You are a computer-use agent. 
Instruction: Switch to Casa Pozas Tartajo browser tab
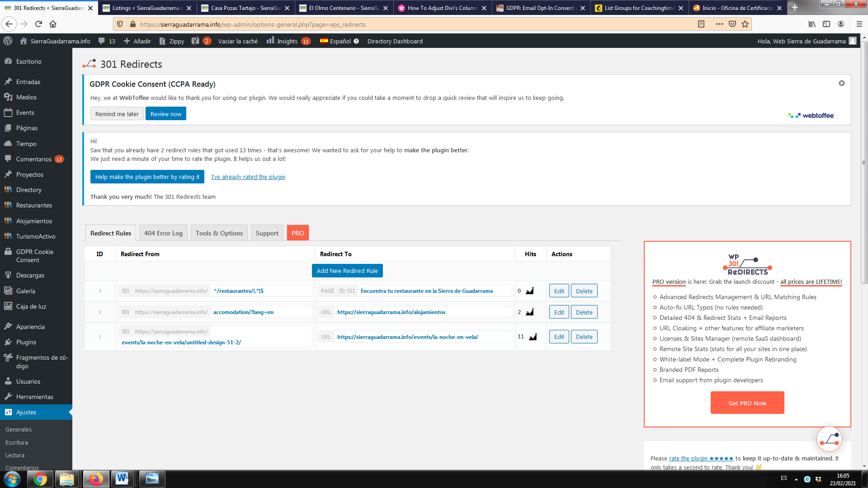point(245,8)
